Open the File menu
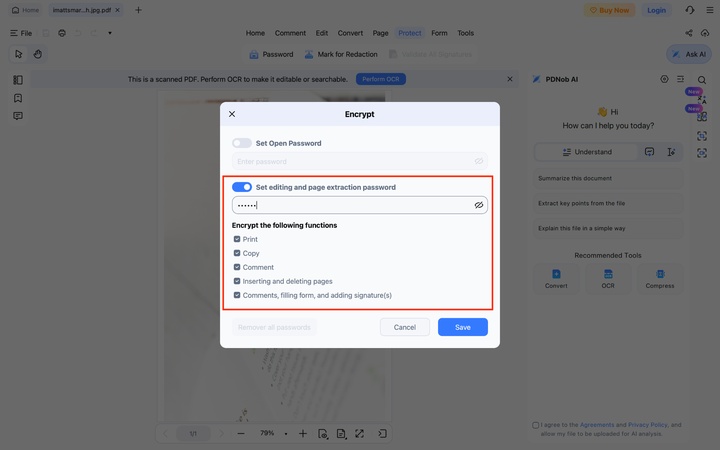The width and height of the screenshot is (720, 450). [x=21, y=33]
